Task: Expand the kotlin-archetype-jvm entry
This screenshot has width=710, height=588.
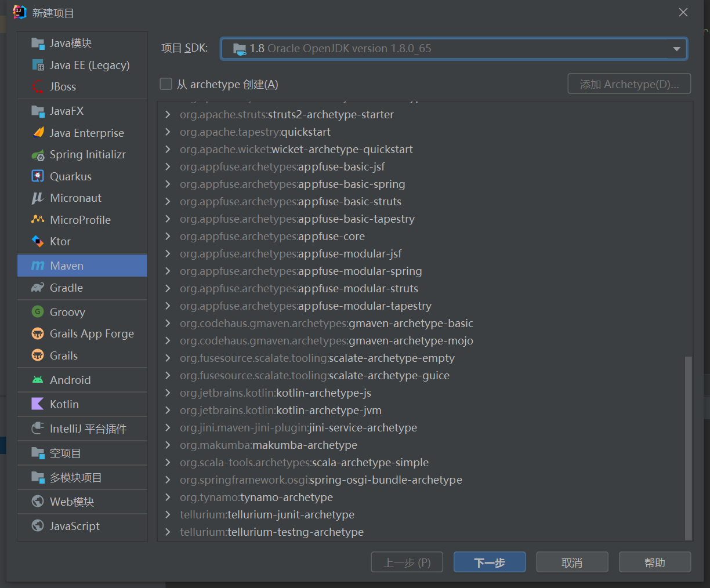Action: 168,411
